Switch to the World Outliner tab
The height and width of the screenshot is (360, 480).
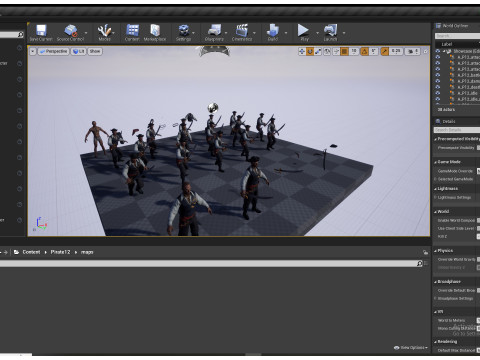[x=455, y=26]
